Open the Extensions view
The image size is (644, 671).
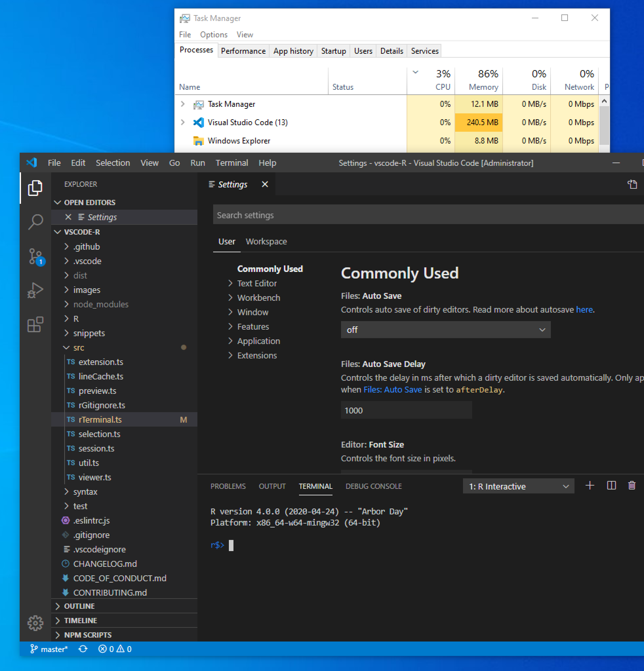point(35,324)
